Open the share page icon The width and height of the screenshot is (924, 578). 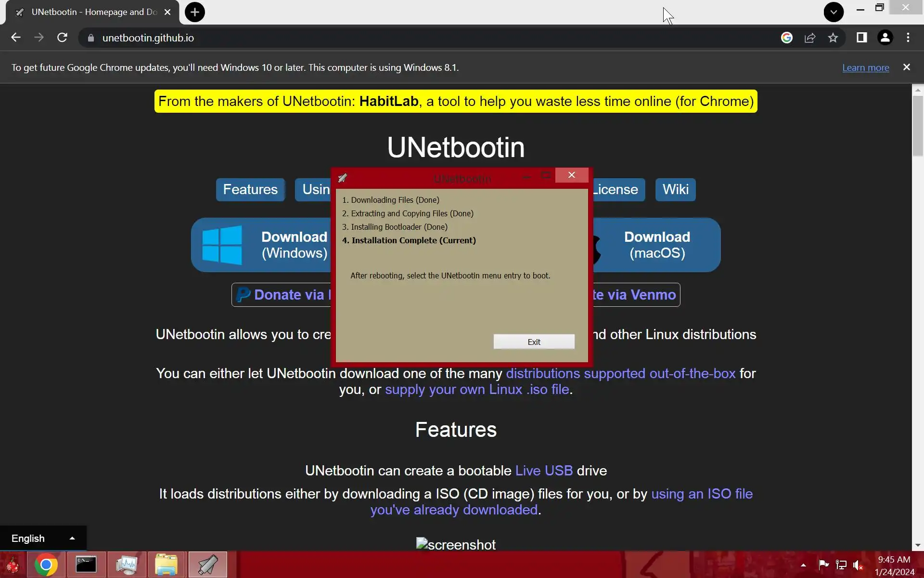point(810,38)
